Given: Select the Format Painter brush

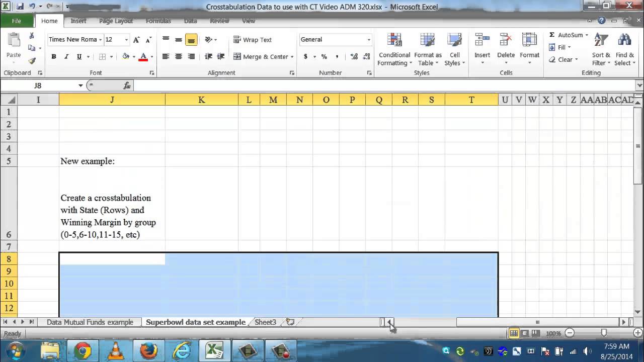Looking at the screenshot, I should [x=32, y=61].
